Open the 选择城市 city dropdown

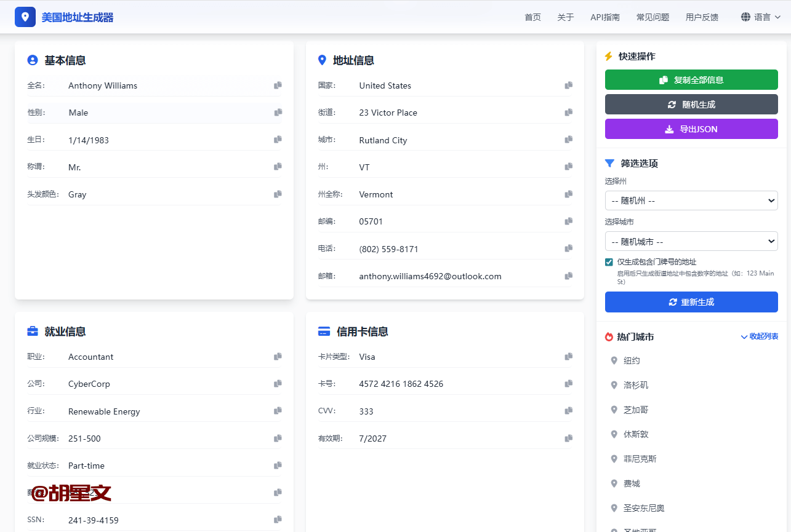point(691,242)
